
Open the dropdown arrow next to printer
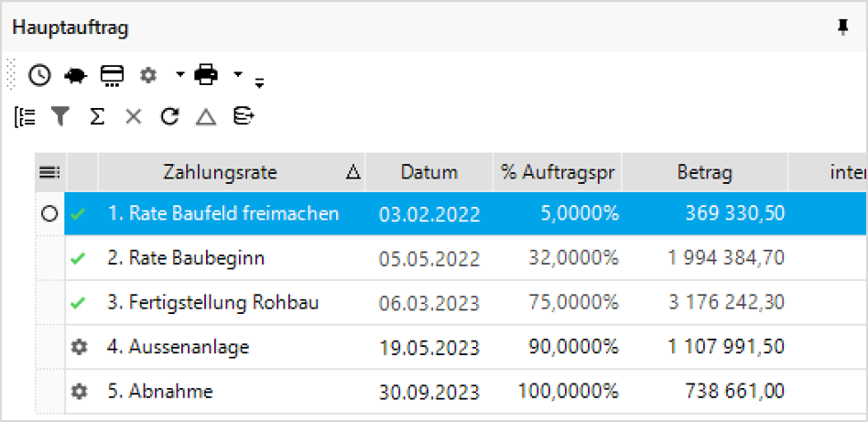(x=237, y=73)
